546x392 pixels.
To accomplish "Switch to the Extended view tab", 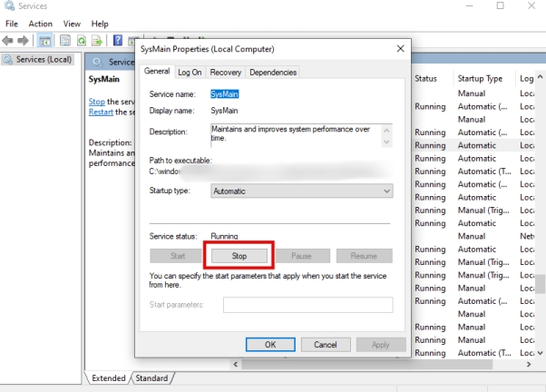I will pos(108,378).
